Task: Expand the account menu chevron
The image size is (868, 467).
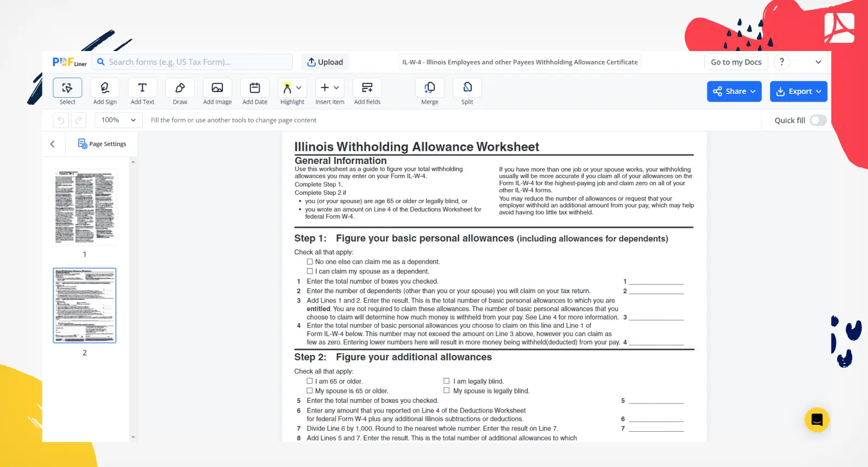Action: click(818, 62)
